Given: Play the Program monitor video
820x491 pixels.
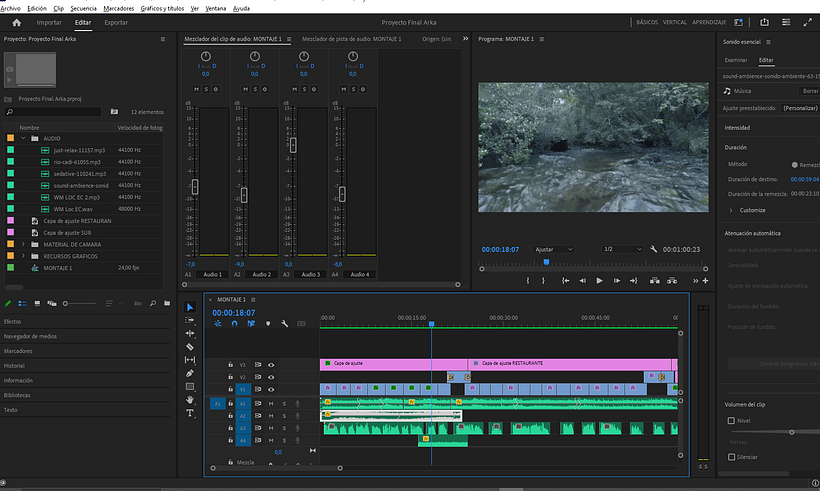Looking at the screenshot, I should pos(599,281).
